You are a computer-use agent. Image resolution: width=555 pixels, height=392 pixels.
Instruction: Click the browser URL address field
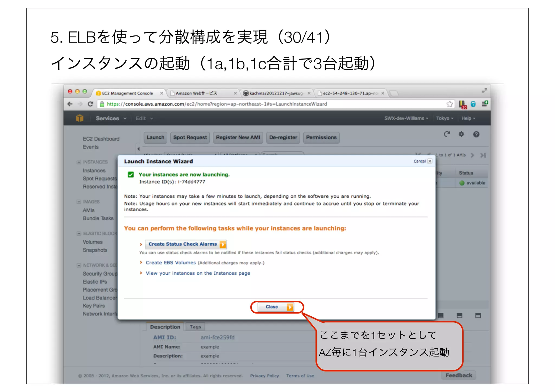coord(244,104)
